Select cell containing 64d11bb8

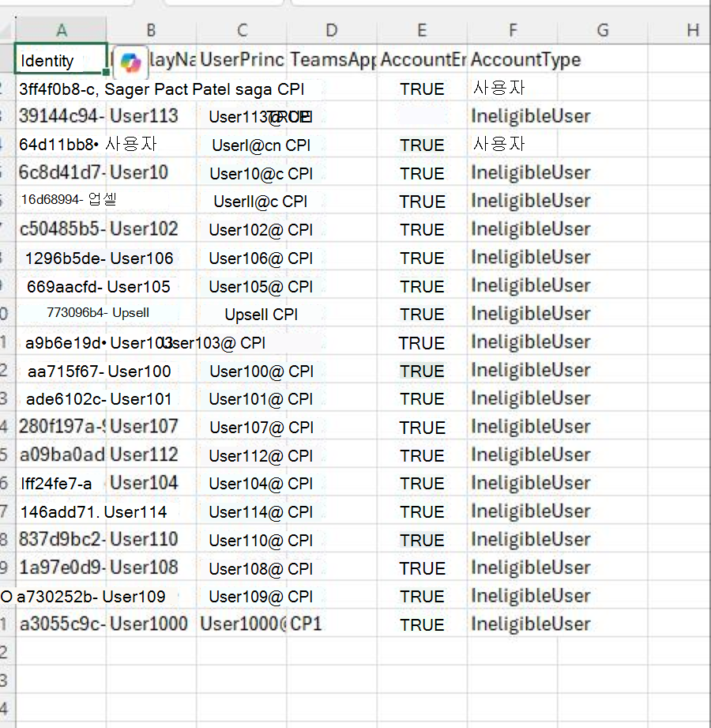(62, 145)
